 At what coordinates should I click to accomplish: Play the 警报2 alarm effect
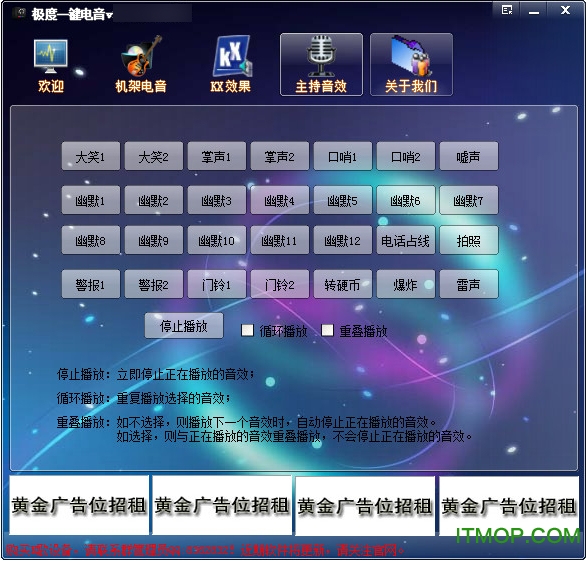pos(154,284)
